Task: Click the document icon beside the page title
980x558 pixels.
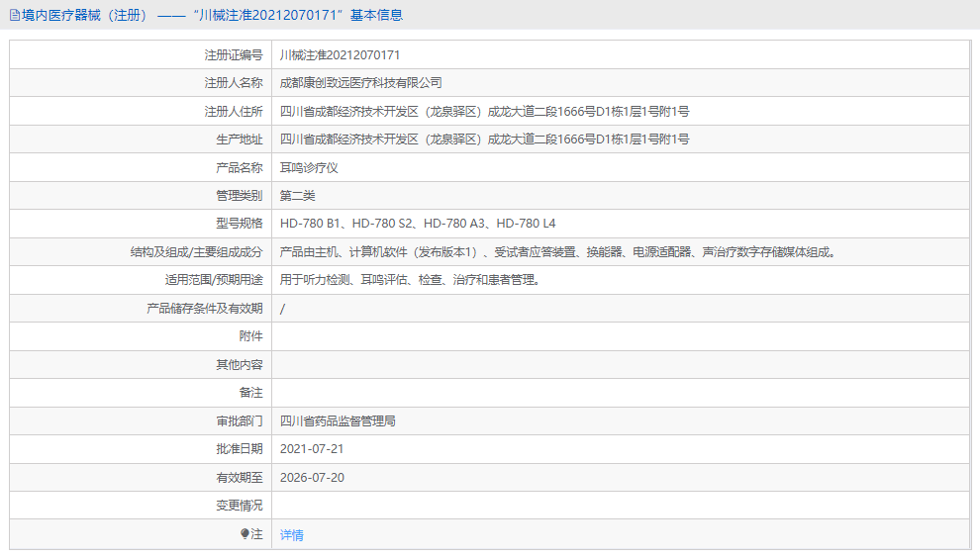Action: tap(14, 15)
